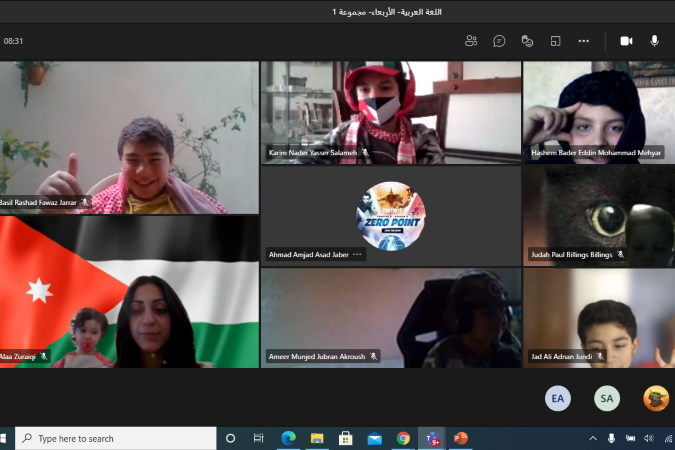
Task: Open Google Chrome from the taskbar
Action: coord(403,438)
